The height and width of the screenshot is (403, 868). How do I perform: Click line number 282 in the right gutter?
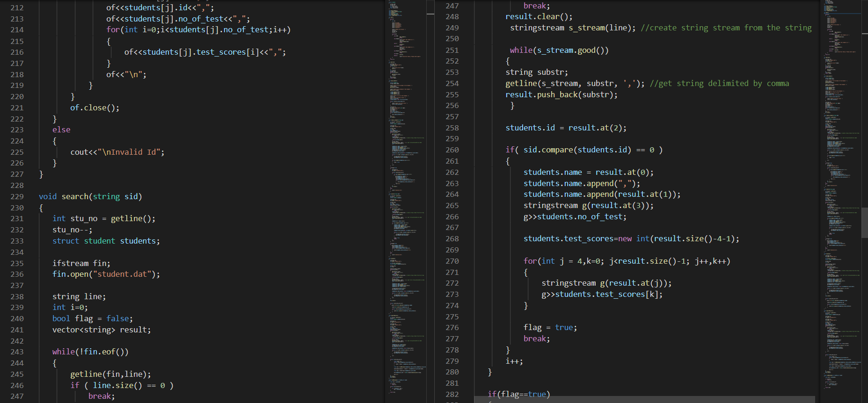click(452, 394)
